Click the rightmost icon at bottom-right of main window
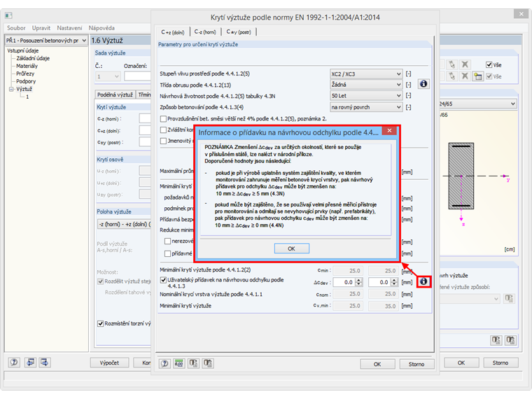This screenshot has height=399, width=532. click(510, 340)
